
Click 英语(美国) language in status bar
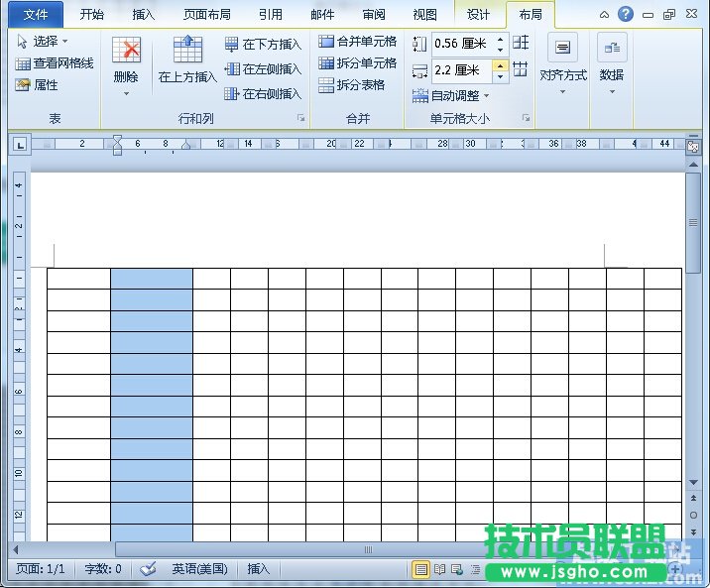[199, 569]
